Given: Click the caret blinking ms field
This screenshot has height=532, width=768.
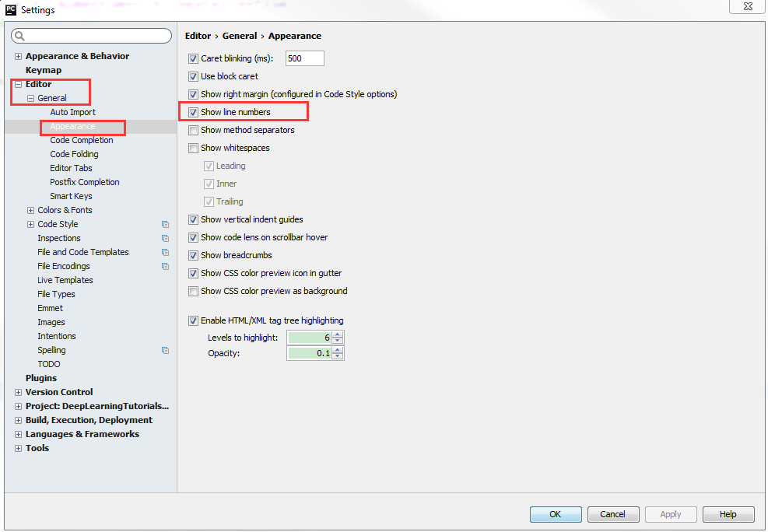Looking at the screenshot, I should 305,58.
